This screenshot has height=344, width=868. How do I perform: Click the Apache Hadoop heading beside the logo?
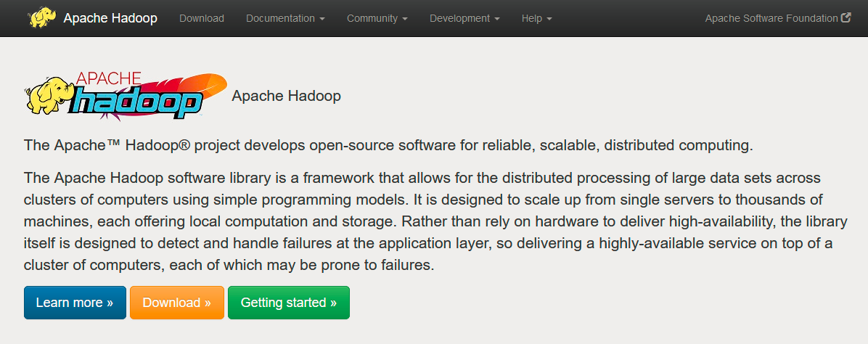tap(286, 96)
